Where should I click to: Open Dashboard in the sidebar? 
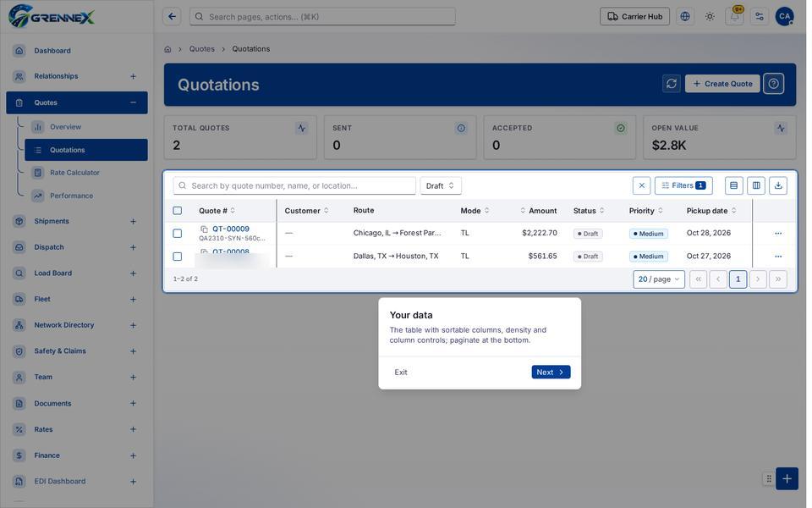coord(77,51)
